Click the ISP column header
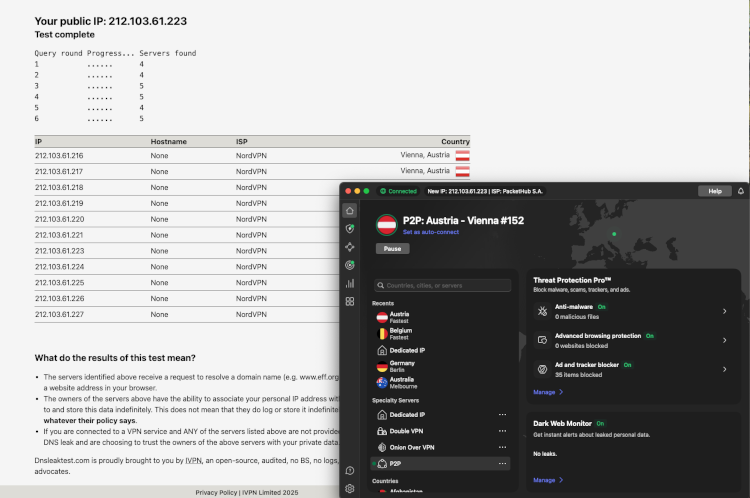Image resolution: width=750 pixels, height=498 pixels. tap(242, 142)
